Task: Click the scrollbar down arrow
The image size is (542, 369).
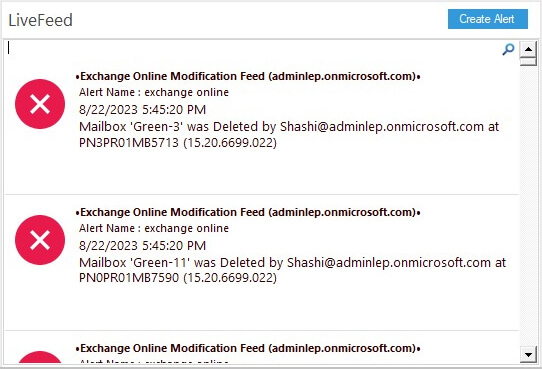Action: point(528,354)
